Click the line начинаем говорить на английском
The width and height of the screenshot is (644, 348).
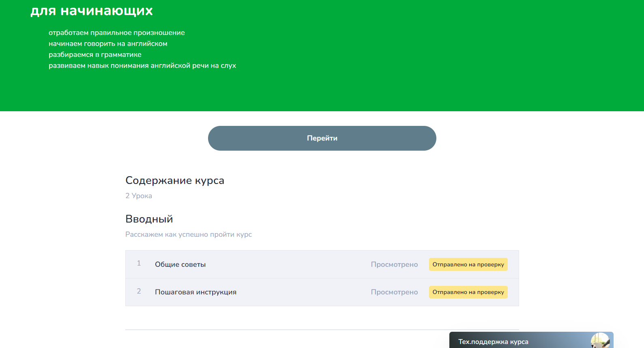pos(108,43)
